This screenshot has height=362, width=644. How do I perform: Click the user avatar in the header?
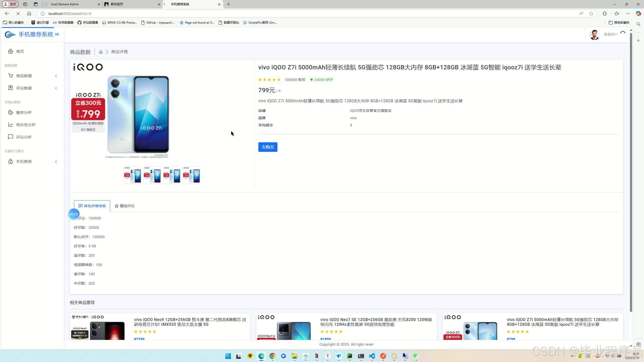(x=595, y=35)
